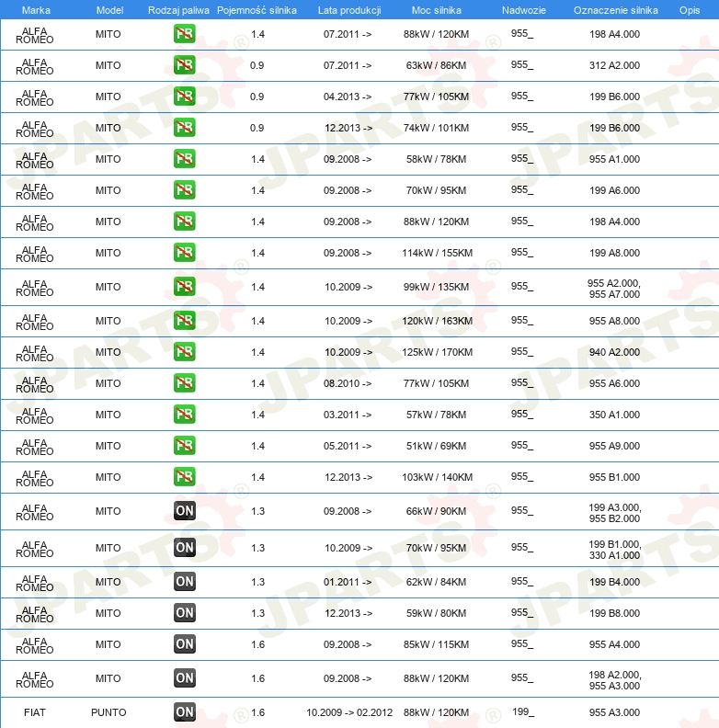This screenshot has height=728, width=719.
Task: Click the diesel ON icon for 59kW / 80KM
Action: tap(184, 613)
